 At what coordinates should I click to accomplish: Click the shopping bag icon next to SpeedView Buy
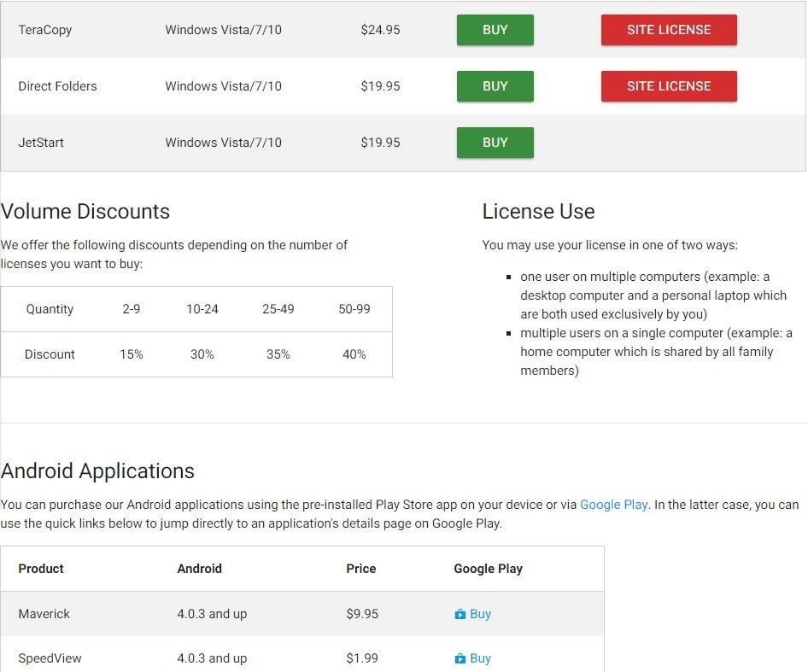pyautogui.click(x=460, y=658)
